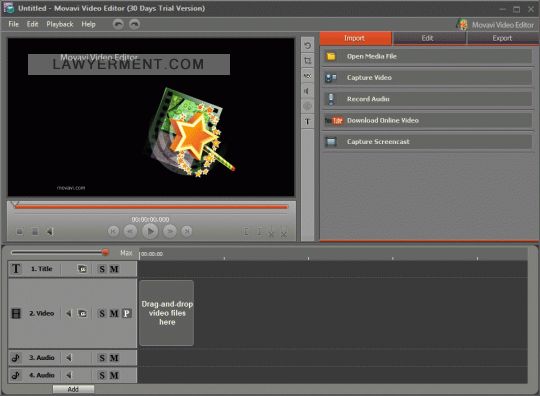The height and width of the screenshot is (396, 540).
Task: Click the orange preview seek bar
Action: coord(151,207)
